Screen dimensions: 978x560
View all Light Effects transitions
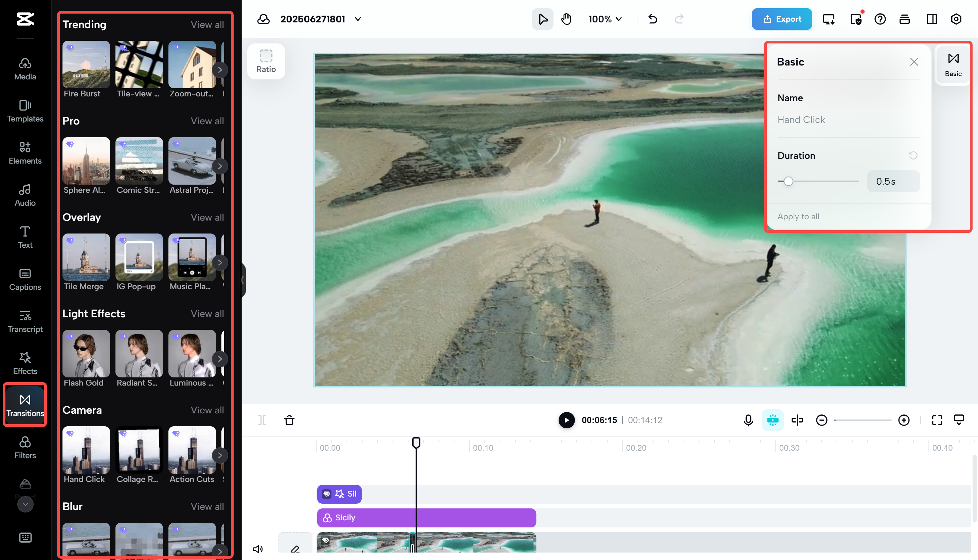[x=207, y=314]
